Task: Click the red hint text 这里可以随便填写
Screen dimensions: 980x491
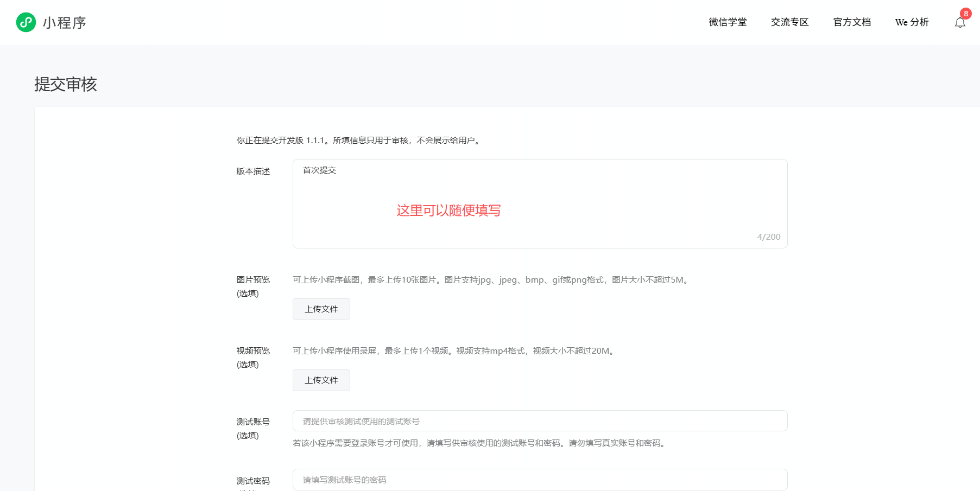Action: pyautogui.click(x=449, y=211)
